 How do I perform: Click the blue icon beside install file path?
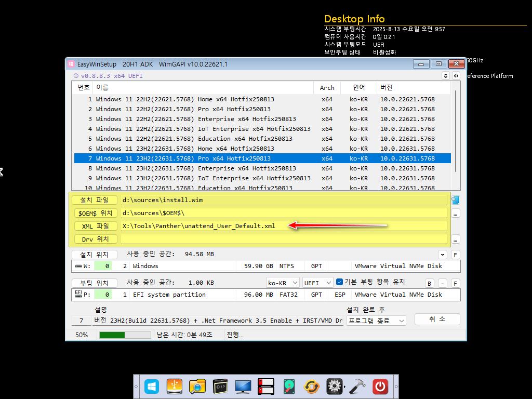pyautogui.click(x=455, y=200)
